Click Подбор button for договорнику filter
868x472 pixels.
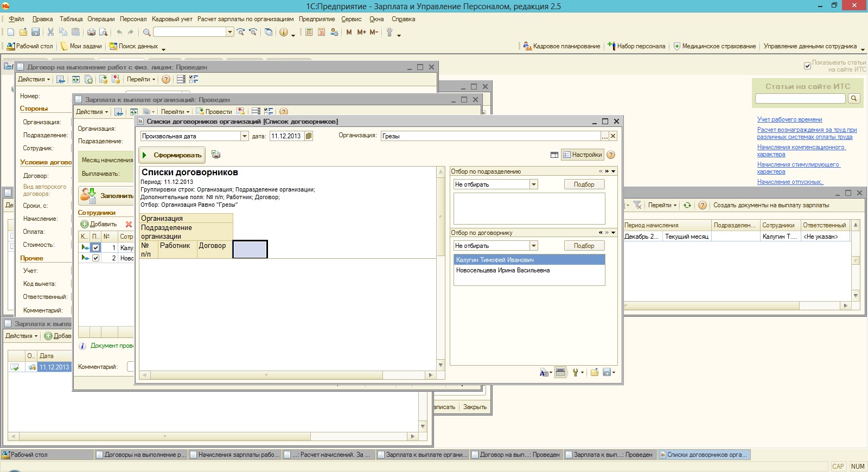[x=584, y=246]
